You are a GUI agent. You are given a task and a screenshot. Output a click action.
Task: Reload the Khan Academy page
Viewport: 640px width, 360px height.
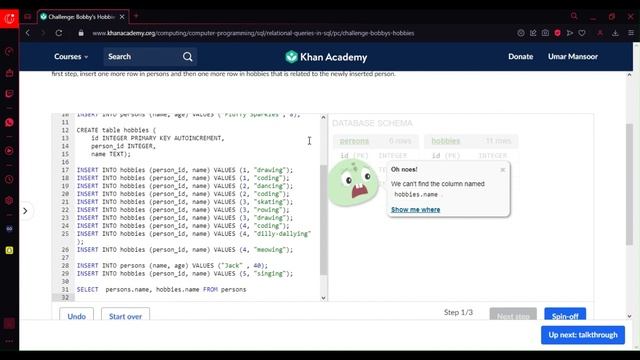tap(59, 33)
